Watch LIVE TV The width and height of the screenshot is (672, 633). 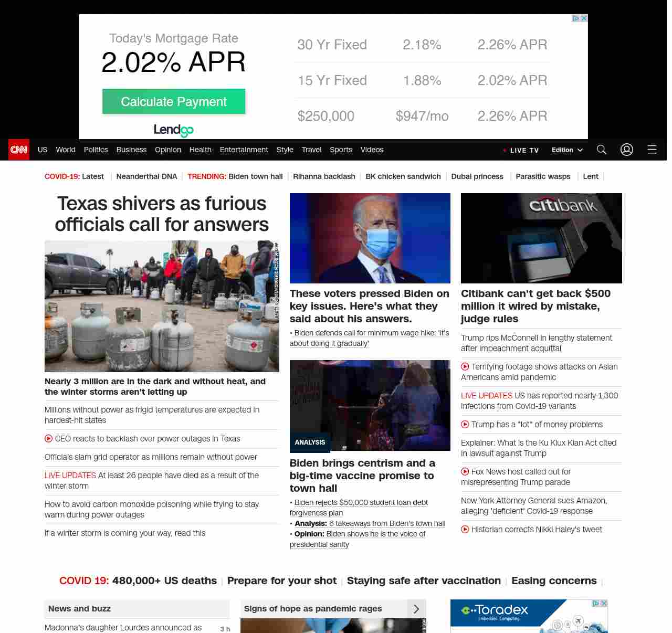tap(521, 150)
